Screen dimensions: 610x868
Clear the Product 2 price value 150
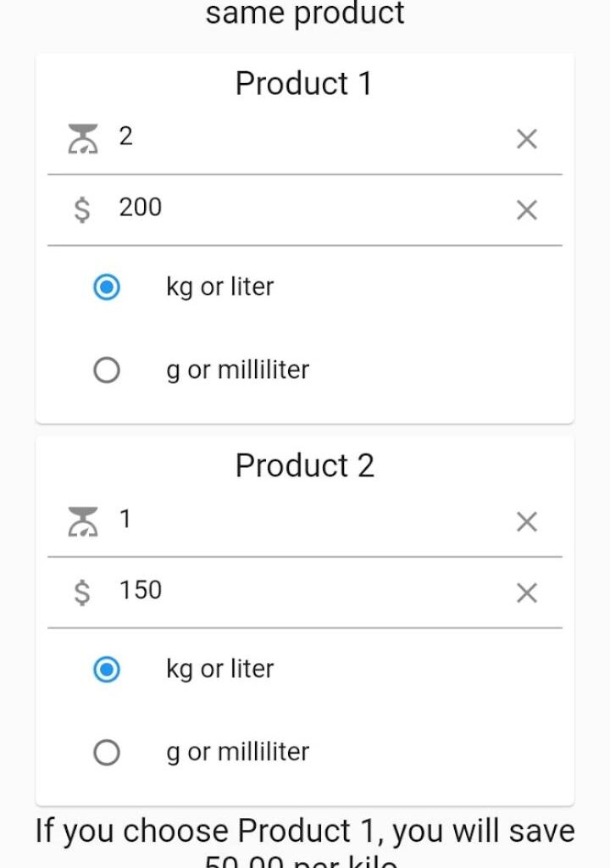click(526, 593)
